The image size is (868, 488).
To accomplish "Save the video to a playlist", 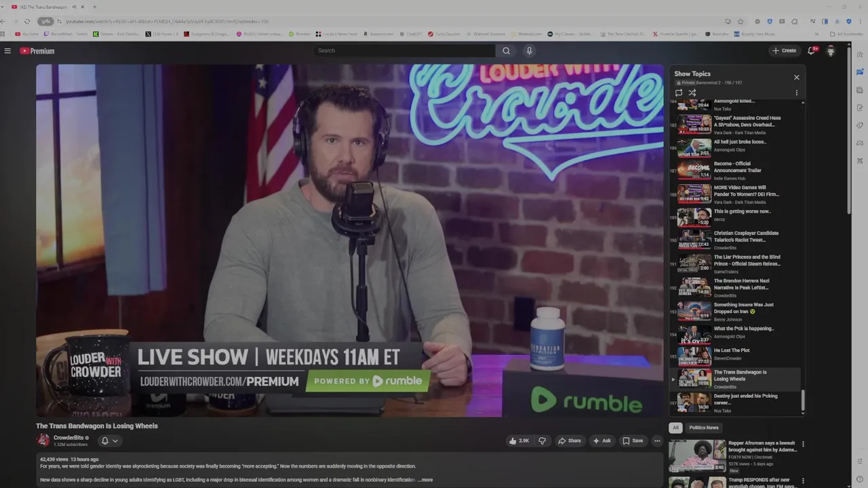I will (x=633, y=441).
